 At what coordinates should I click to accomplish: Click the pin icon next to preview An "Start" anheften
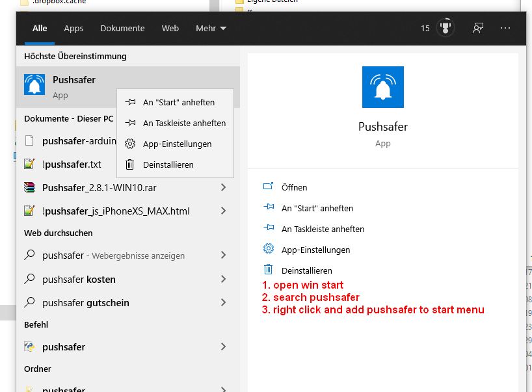click(x=269, y=207)
